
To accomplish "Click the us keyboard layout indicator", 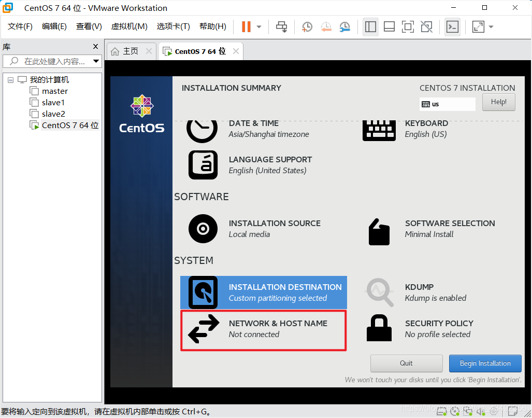I will click(447, 104).
